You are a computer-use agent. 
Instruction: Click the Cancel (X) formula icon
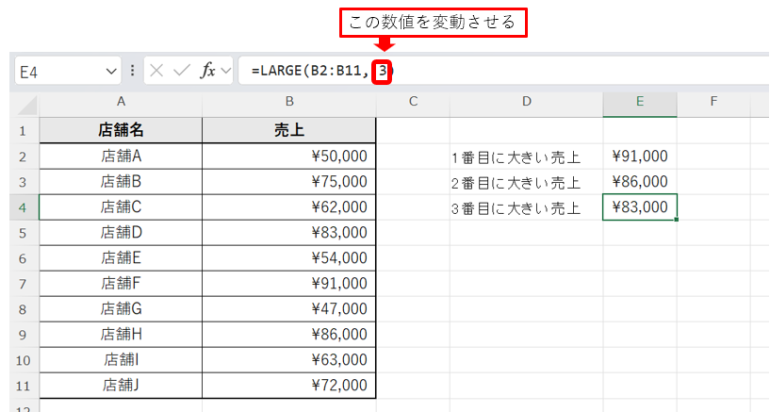157,71
